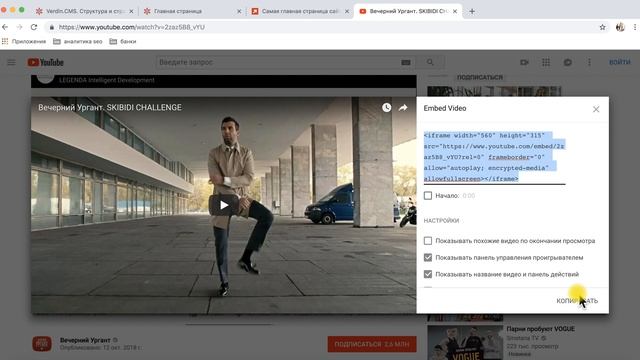The image size is (640, 360).
Task: Open the Парни пробуют VOGUE video thumbnail
Action: pyautogui.click(x=465, y=343)
